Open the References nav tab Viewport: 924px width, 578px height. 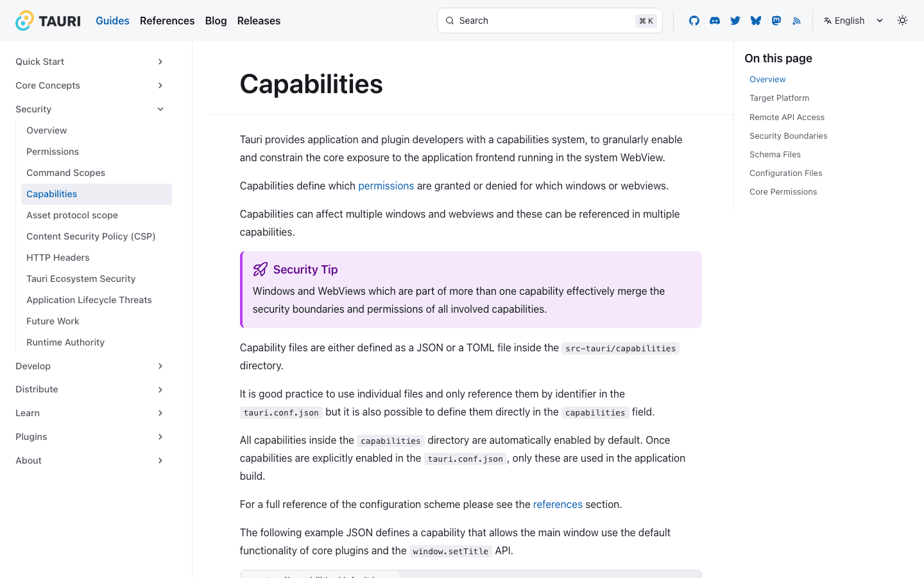pos(167,21)
